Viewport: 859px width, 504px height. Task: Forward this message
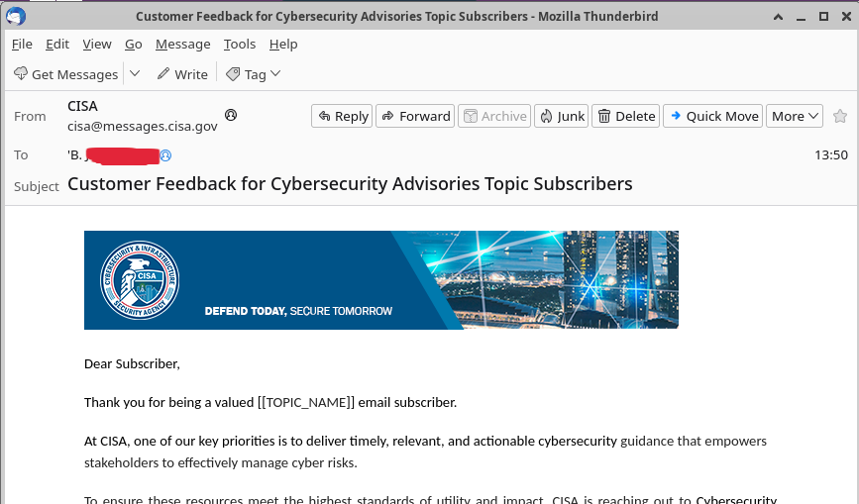click(x=415, y=116)
